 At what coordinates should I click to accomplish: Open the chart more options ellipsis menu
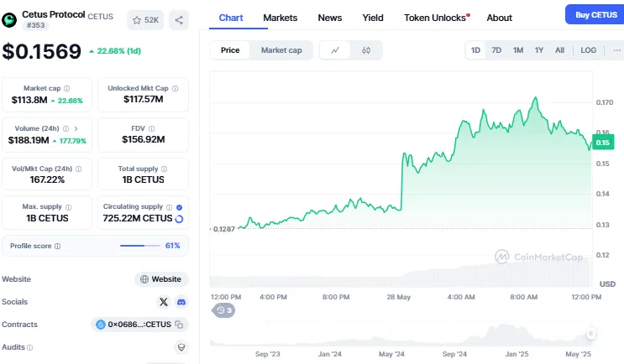(x=616, y=50)
